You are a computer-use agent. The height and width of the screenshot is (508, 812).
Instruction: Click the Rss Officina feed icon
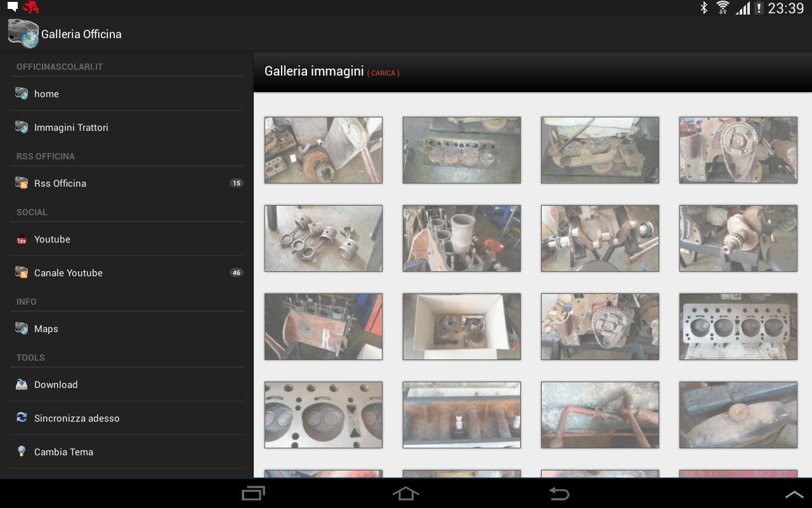[x=22, y=183]
